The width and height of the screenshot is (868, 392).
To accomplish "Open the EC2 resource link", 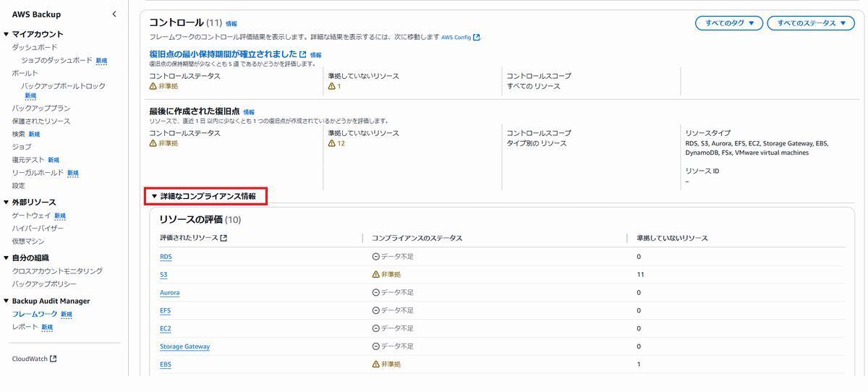I will pos(166,328).
